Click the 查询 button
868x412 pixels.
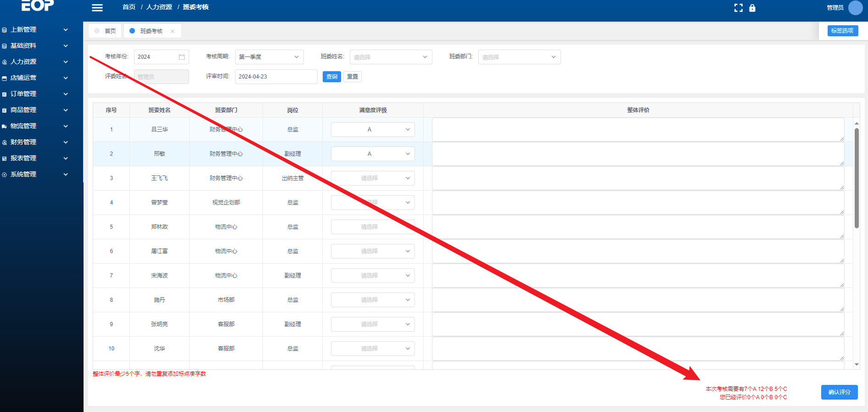[331, 77]
